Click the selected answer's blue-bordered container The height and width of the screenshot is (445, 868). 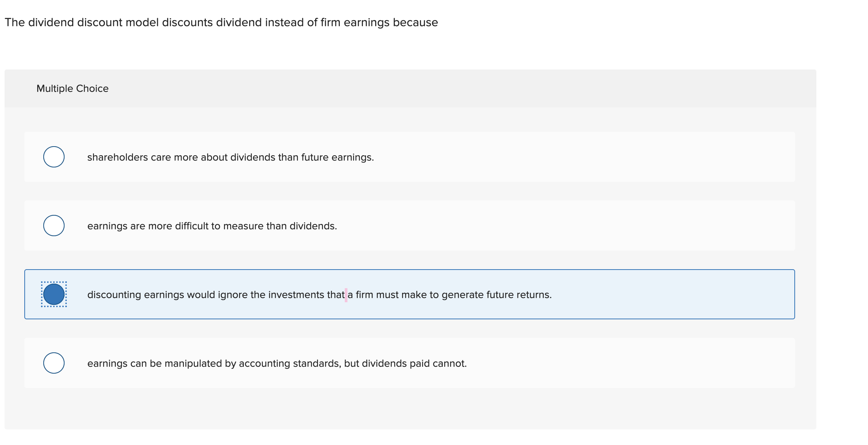click(409, 294)
